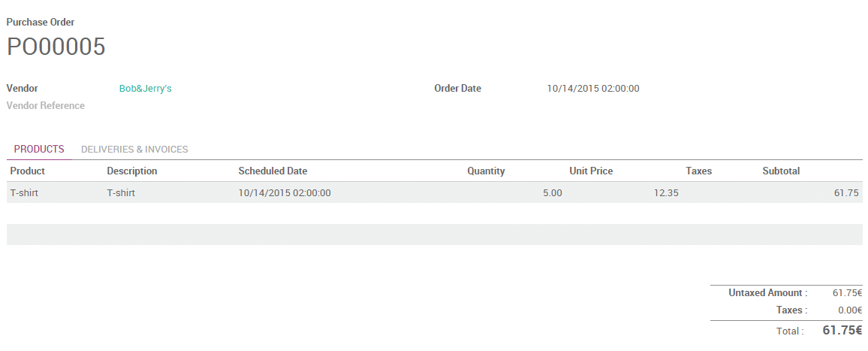This screenshot has height=351, width=868.
Task: Click the 5.00 quantity cell
Action: click(552, 193)
